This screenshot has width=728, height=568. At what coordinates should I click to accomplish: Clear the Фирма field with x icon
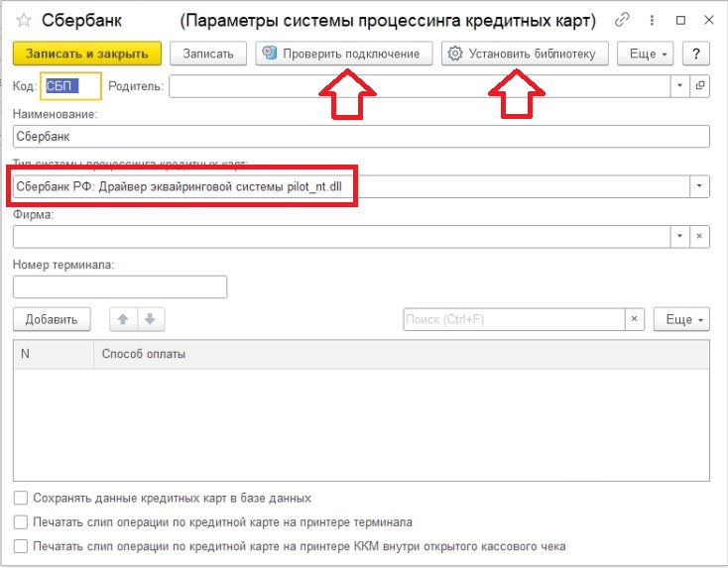699,236
